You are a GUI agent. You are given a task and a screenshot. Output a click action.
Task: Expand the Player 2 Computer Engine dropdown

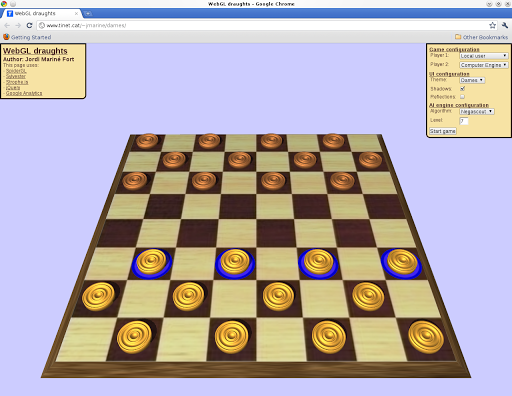click(484, 65)
